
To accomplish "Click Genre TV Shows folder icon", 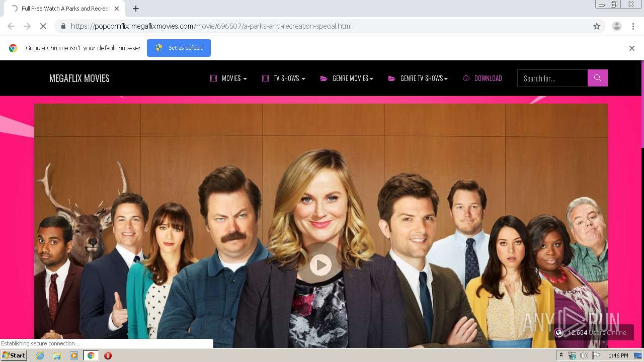I will coord(391,78).
